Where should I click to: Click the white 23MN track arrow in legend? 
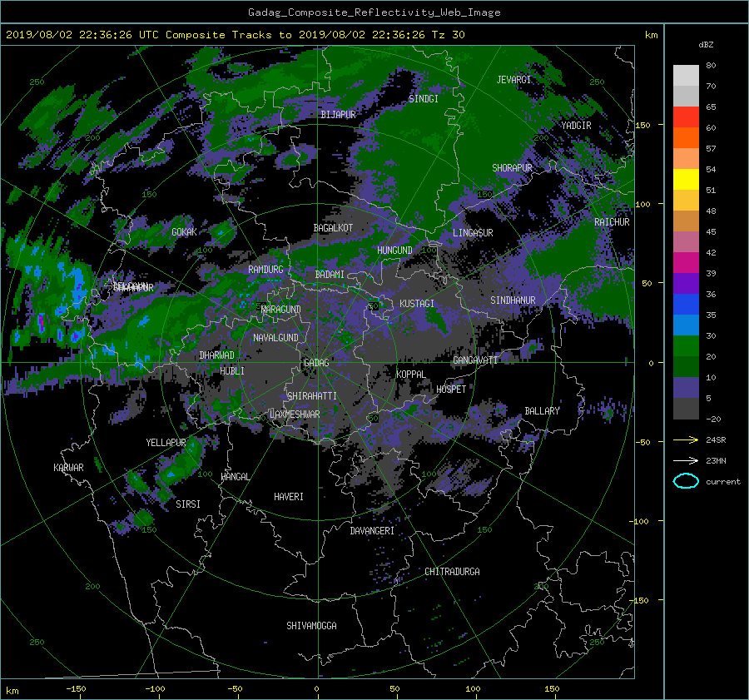pos(686,460)
